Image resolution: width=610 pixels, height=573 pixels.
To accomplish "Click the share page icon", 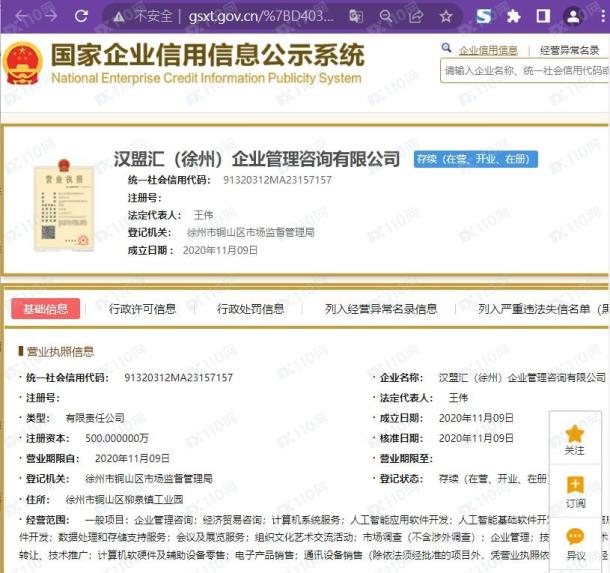I will pos(416,16).
